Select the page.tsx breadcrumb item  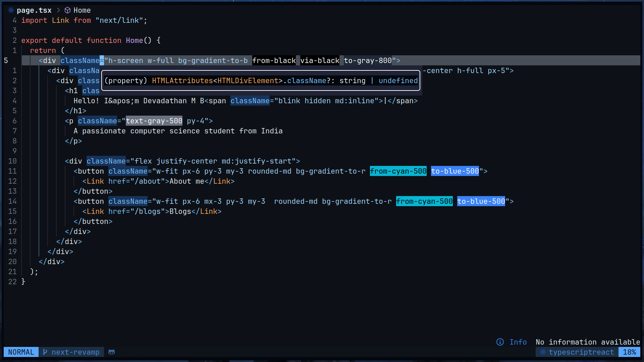point(34,10)
